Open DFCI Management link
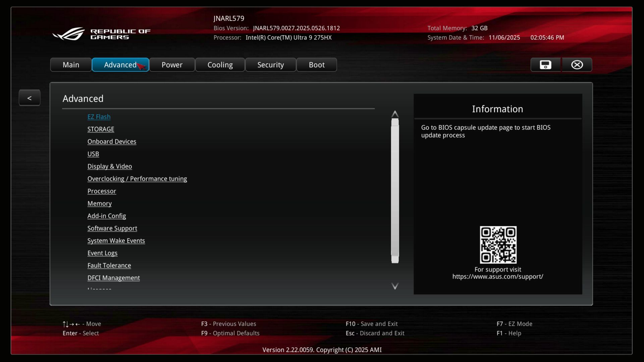Viewport: 644px width, 362px height. click(x=113, y=278)
